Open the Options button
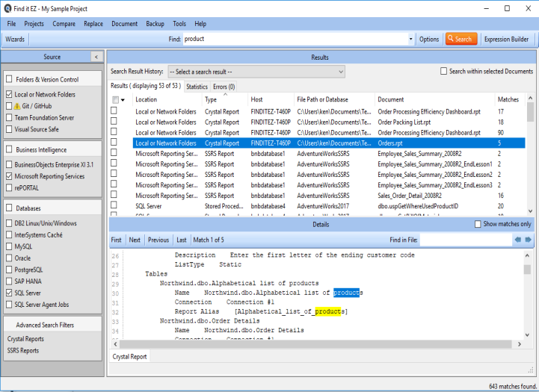Image resolution: width=539 pixels, height=392 pixels. click(429, 39)
